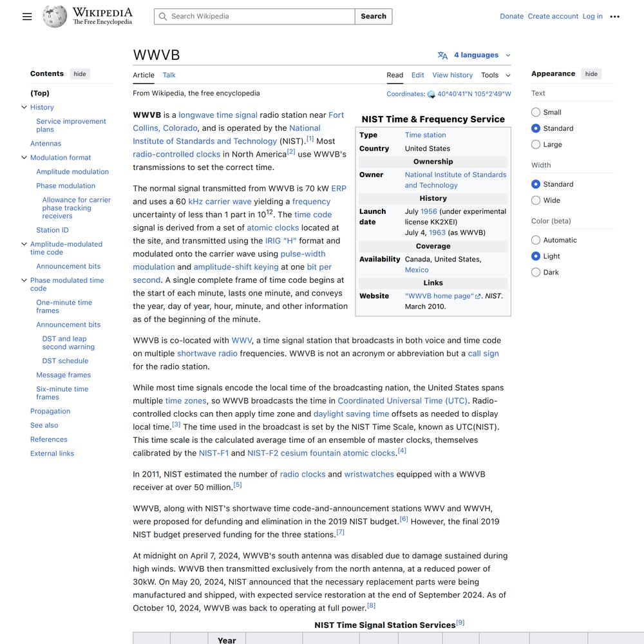
Task: Go to Service improvement plans section
Action: tap(71, 126)
